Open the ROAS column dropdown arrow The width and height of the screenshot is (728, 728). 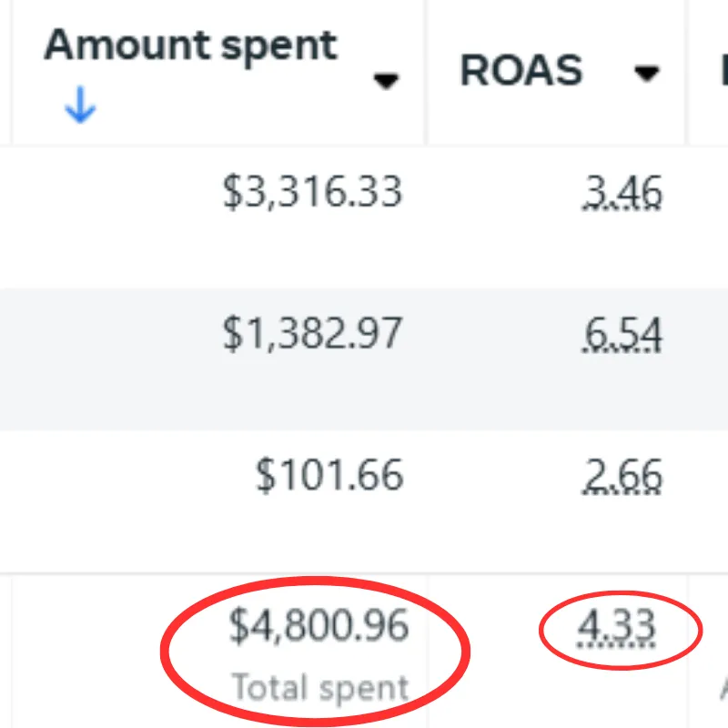coord(647,73)
